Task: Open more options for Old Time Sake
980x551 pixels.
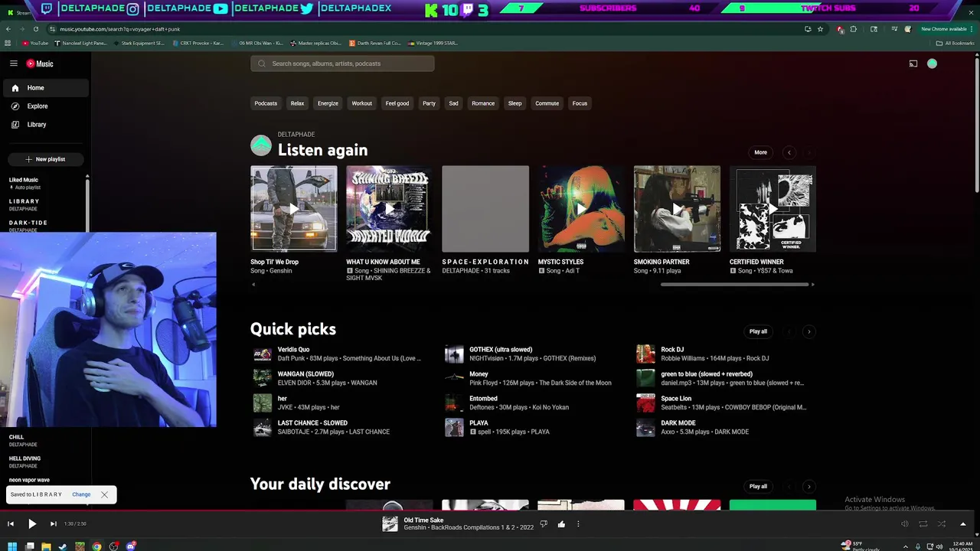Action: pos(578,524)
